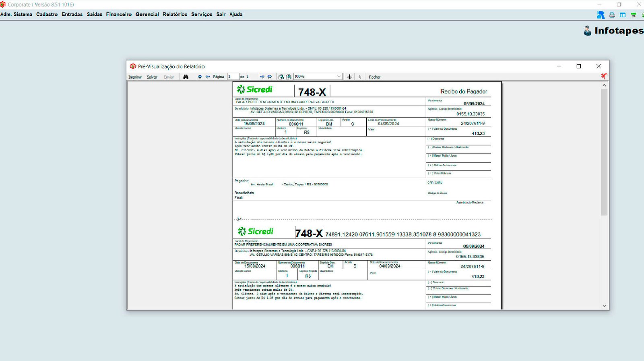Click the top processing date 04/09/2024
Image resolution: width=644 pixels, height=361 pixels.
pos(388,124)
